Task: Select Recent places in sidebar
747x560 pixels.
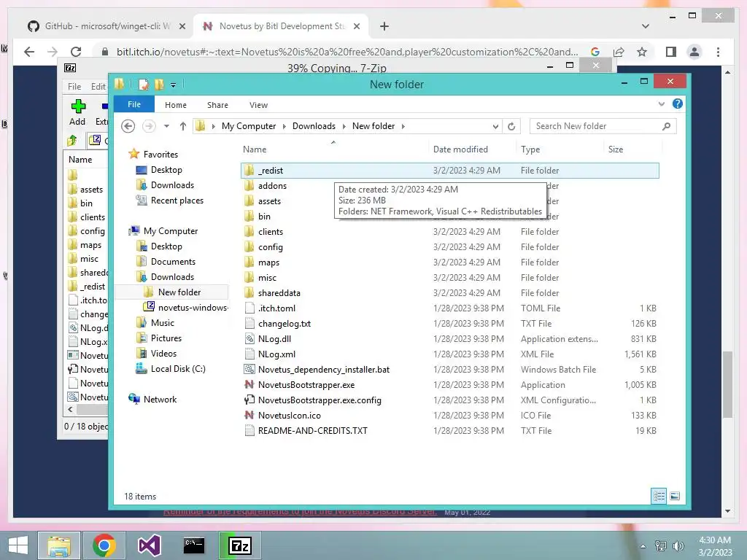Action: [177, 201]
